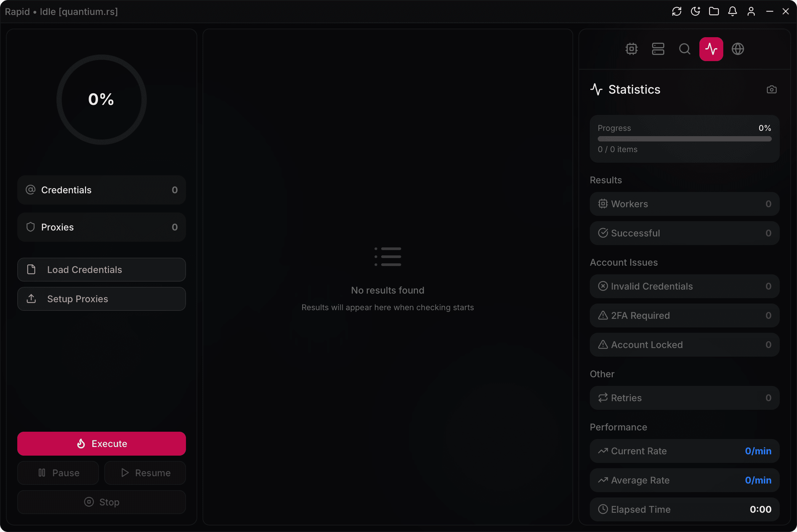
Task: Minimize the Rapid window
Action: coord(769,12)
